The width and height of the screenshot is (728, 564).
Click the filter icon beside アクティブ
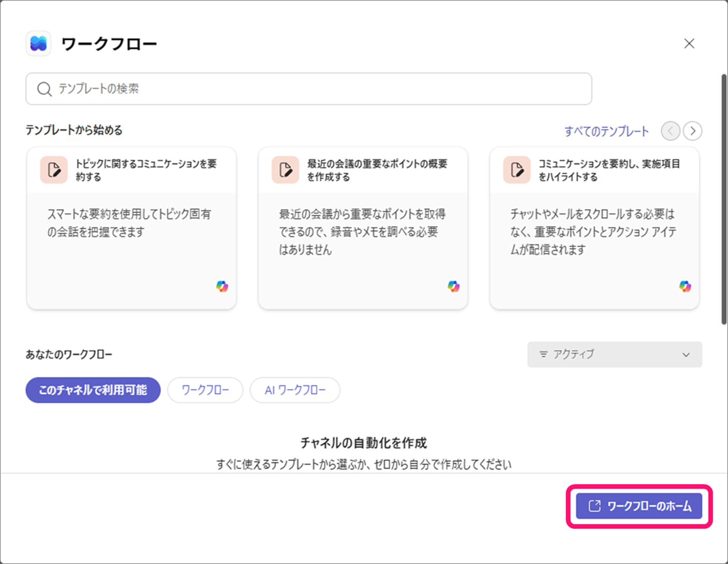click(544, 355)
